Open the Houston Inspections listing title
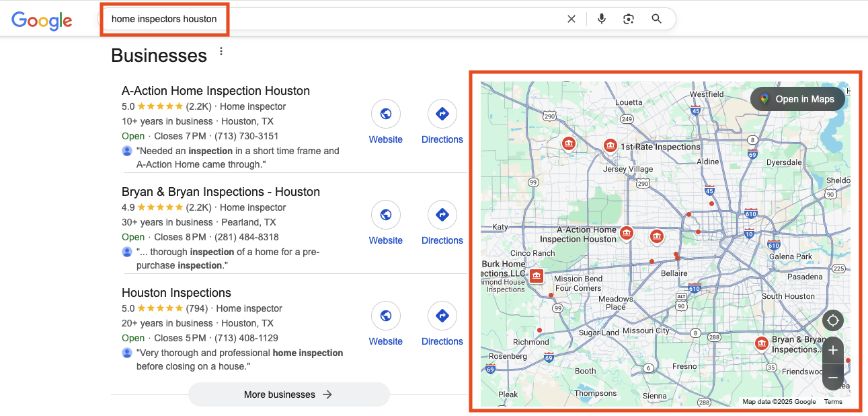 pyautogui.click(x=176, y=293)
